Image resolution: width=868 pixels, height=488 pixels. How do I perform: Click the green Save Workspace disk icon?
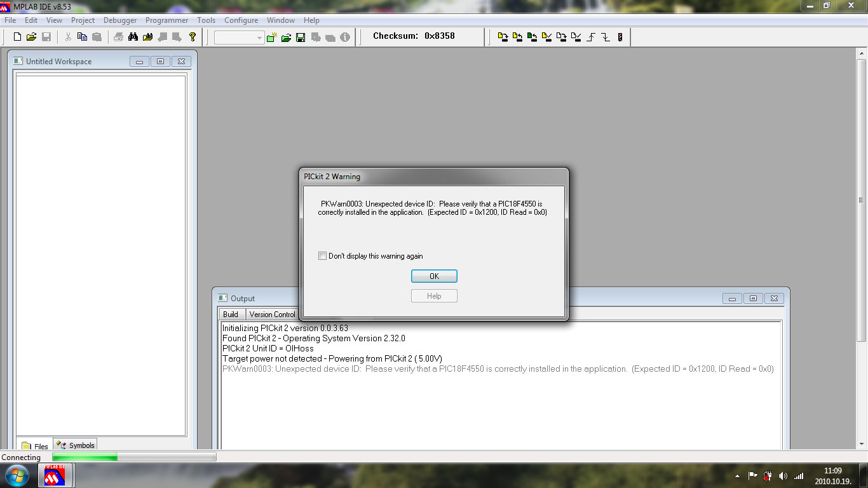(x=301, y=37)
